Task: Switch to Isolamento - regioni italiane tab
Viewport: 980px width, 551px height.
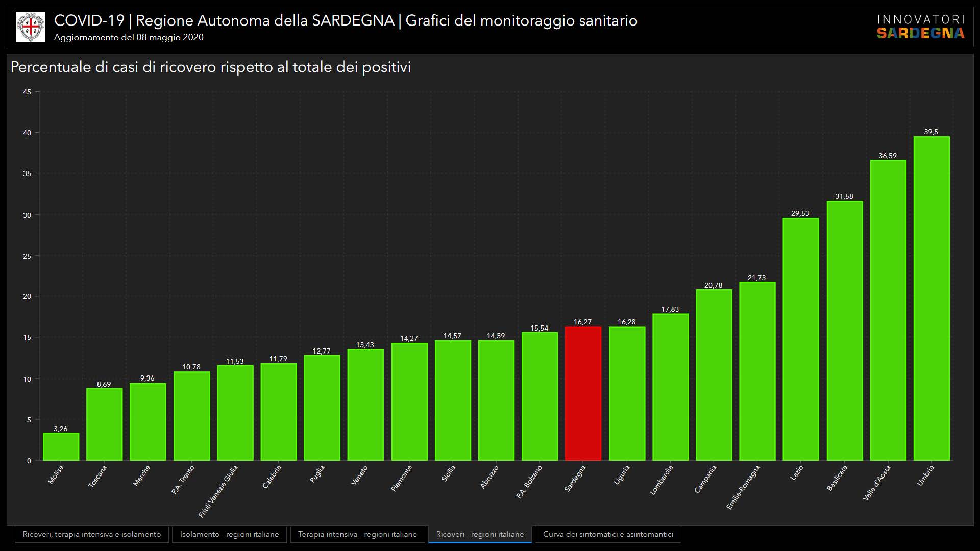Action: (x=229, y=534)
